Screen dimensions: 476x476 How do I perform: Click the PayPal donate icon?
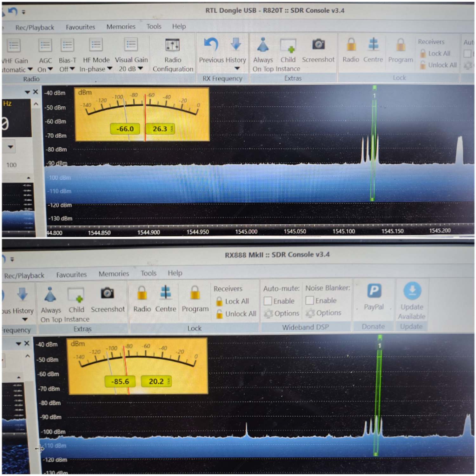click(x=374, y=291)
